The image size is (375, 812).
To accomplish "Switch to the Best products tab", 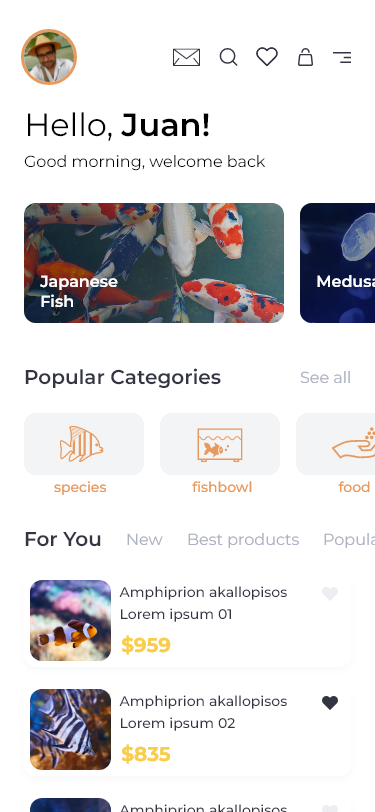I will pos(243,540).
